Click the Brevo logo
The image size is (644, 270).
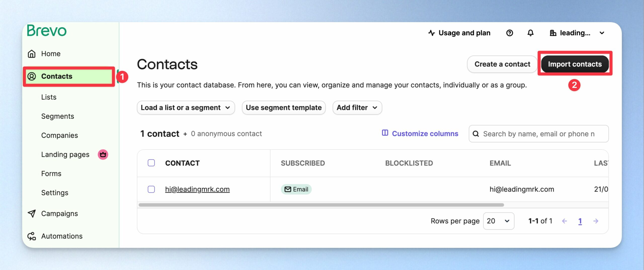click(47, 31)
